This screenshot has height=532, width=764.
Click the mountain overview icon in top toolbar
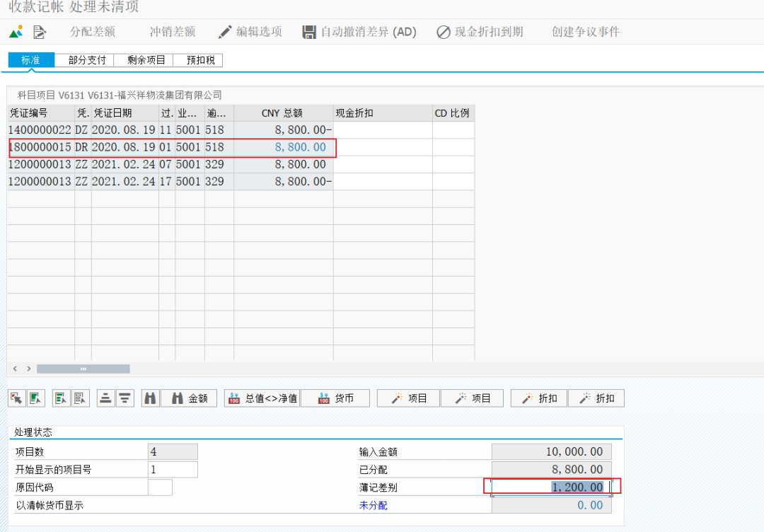(16, 32)
